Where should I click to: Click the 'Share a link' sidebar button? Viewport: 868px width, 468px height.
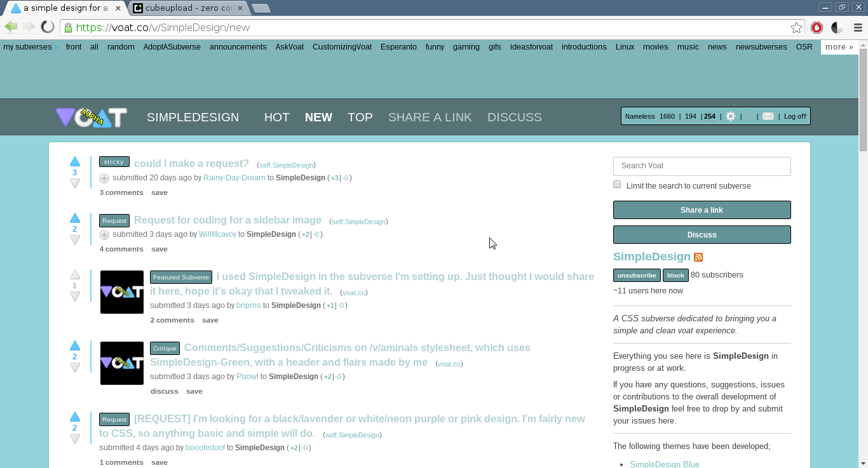(x=702, y=210)
